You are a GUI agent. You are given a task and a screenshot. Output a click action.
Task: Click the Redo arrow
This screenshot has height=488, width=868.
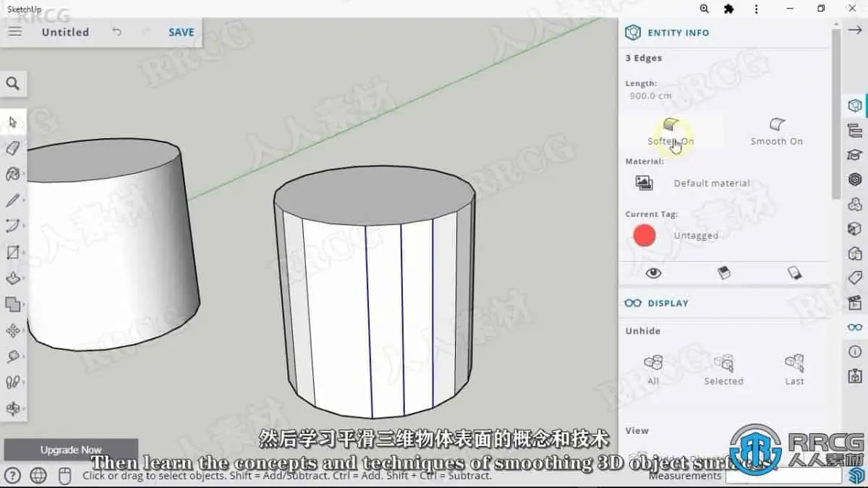(146, 32)
